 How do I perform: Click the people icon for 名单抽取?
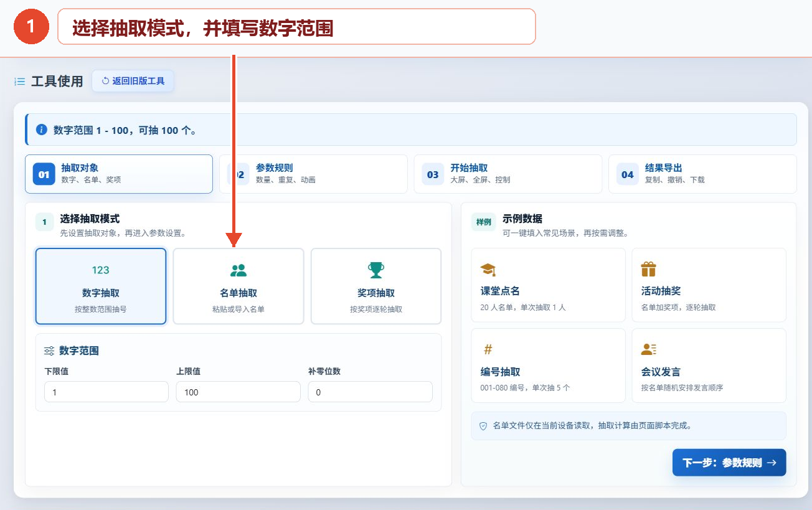tap(238, 270)
